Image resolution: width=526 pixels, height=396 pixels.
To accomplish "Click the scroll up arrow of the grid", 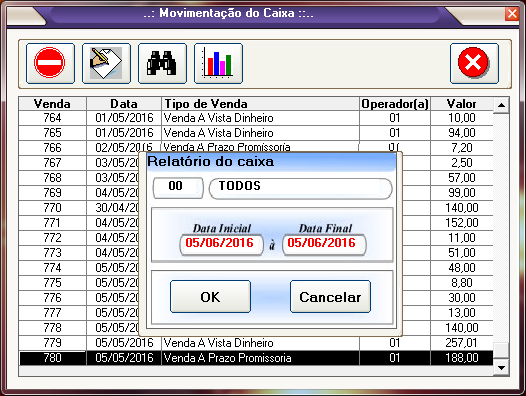I will tap(502, 105).
